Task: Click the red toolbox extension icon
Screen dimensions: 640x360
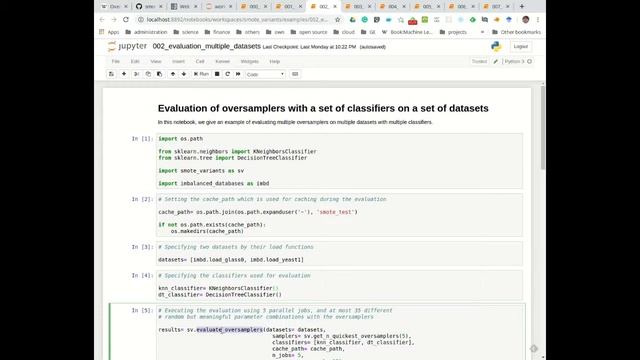Action: (413, 20)
